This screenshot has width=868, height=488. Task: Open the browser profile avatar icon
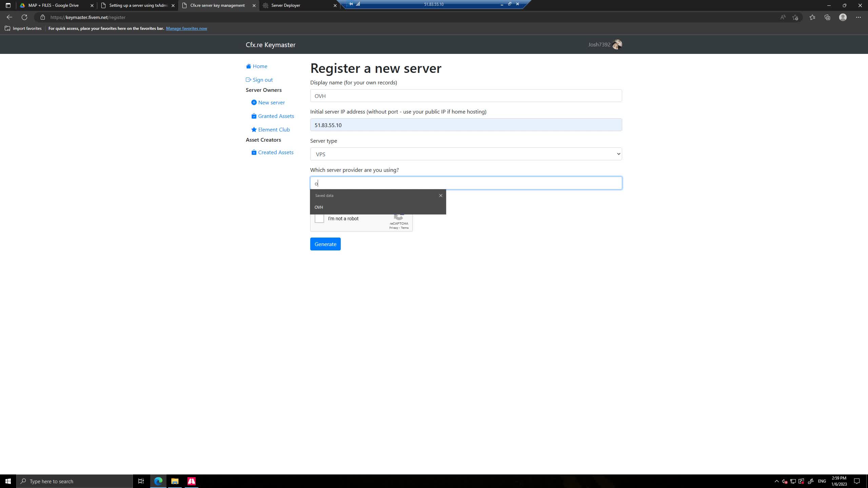point(843,17)
